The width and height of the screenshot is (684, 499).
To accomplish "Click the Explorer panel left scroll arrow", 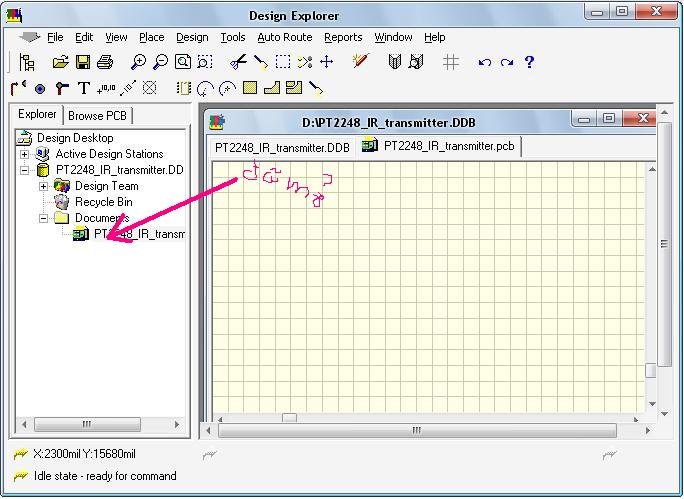I will 24,424.
